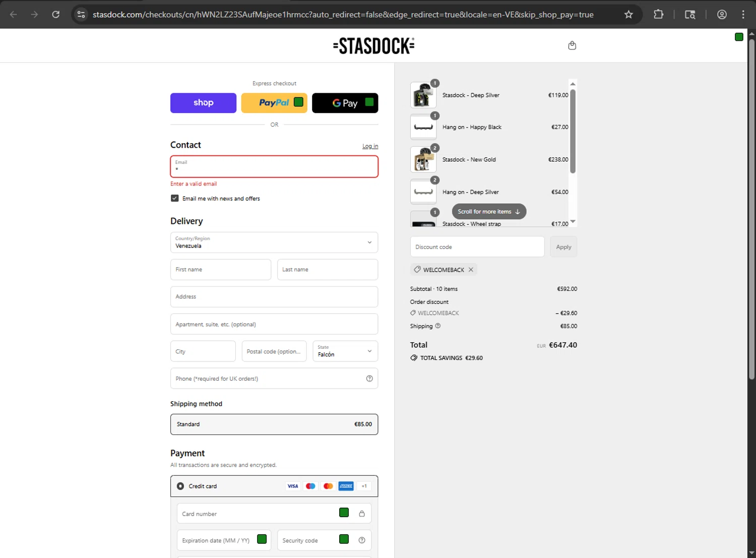Image resolution: width=756 pixels, height=558 pixels.
Task: Focus the First name field
Action: point(221,270)
